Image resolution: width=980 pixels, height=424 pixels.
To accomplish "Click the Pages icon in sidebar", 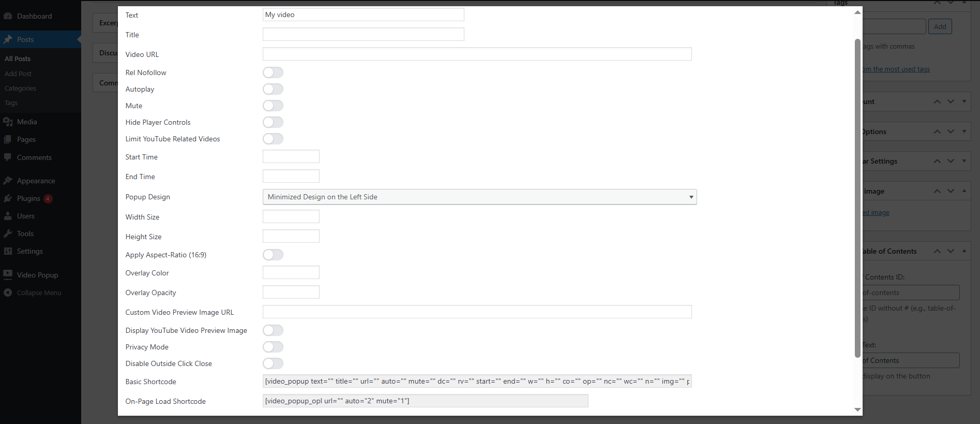I will (x=8, y=140).
